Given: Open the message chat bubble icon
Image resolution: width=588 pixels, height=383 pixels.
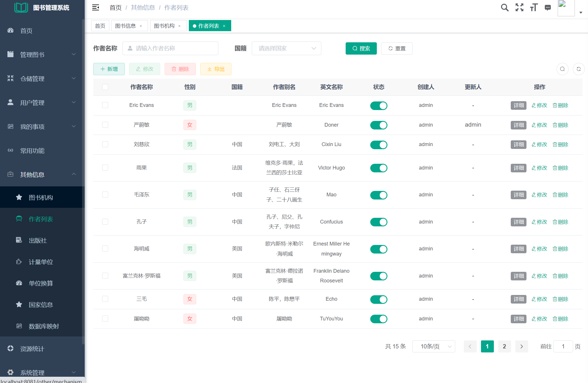Looking at the screenshot, I should coord(548,8).
